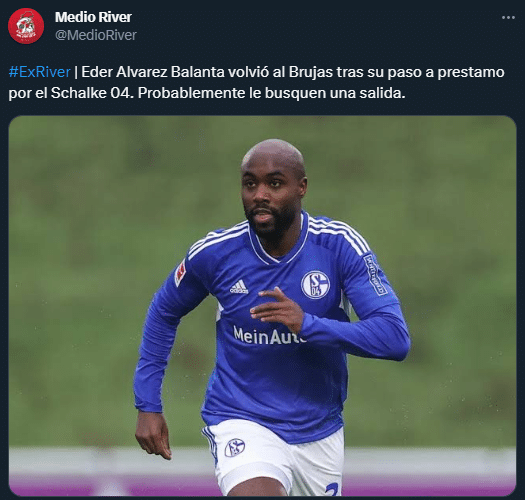Click the @MedioRiver handle
Image resolution: width=525 pixels, height=500 pixels.
[x=96, y=35]
